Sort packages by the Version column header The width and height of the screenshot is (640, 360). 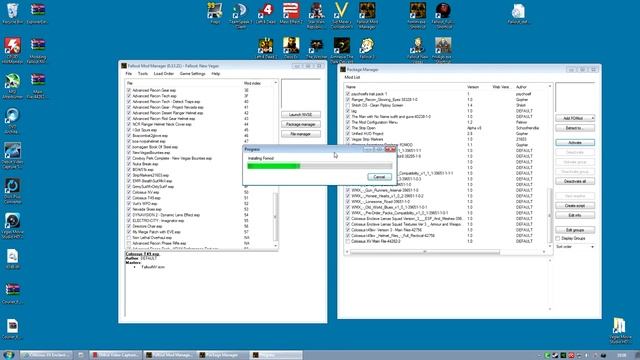click(x=473, y=87)
